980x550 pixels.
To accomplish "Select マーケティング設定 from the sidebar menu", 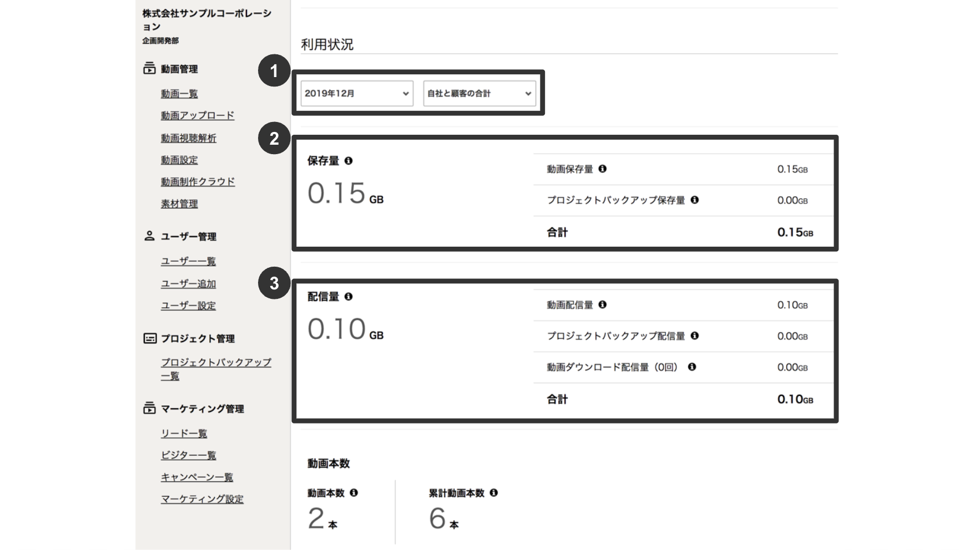I will 201,498.
